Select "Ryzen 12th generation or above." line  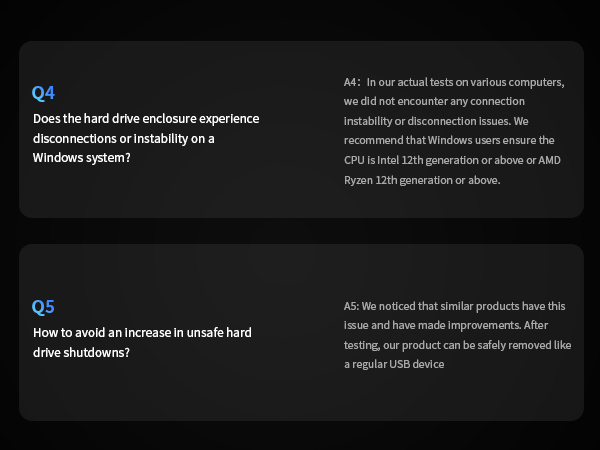pos(421,180)
